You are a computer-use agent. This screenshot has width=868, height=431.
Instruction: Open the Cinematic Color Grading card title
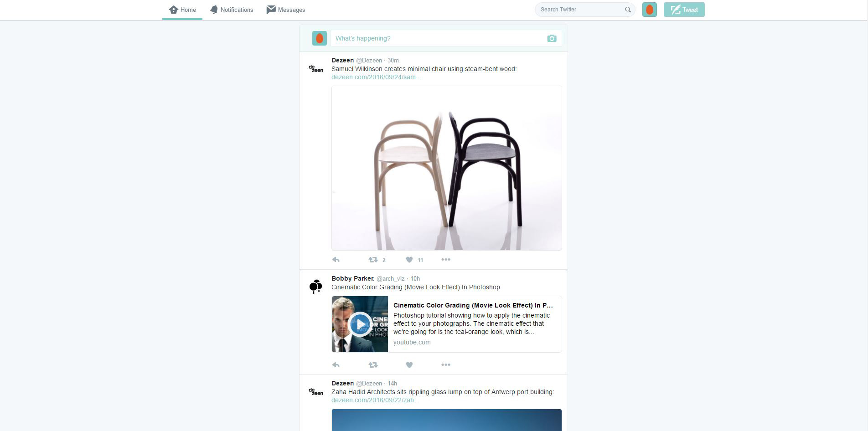(x=473, y=305)
